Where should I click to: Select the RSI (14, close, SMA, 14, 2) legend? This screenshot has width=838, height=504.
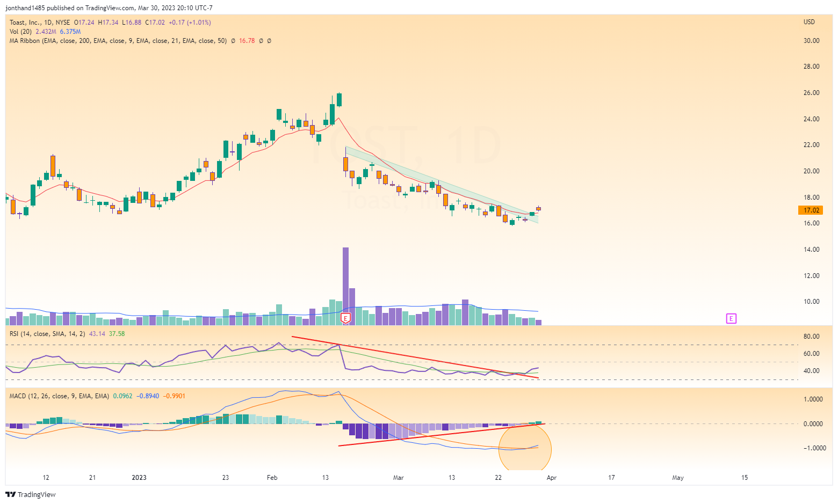(x=47, y=334)
